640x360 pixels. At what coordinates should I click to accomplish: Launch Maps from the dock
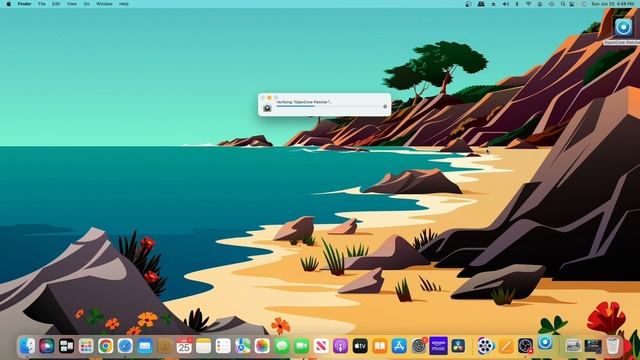242,346
